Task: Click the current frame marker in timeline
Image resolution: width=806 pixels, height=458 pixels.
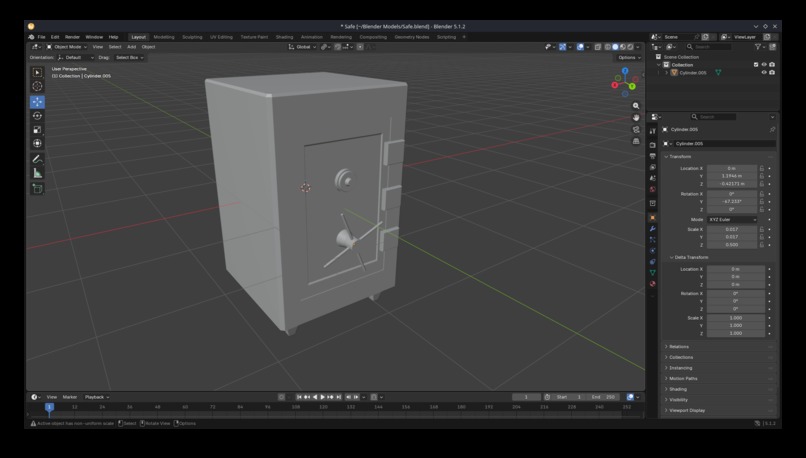Action: (49, 407)
